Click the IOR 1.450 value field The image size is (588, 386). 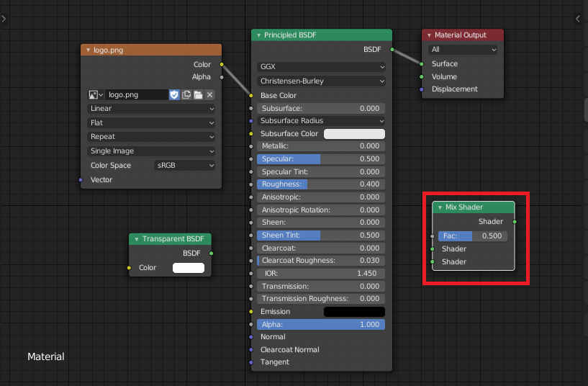pos(321,274)
